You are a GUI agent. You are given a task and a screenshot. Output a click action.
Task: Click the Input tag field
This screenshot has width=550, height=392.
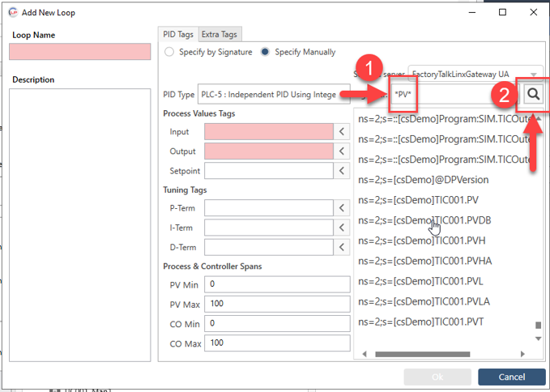[x=269, y=132]
